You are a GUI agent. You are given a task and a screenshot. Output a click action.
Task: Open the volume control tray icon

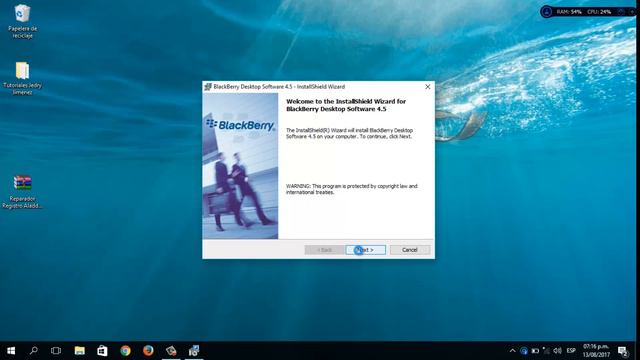tap(557, 351)
